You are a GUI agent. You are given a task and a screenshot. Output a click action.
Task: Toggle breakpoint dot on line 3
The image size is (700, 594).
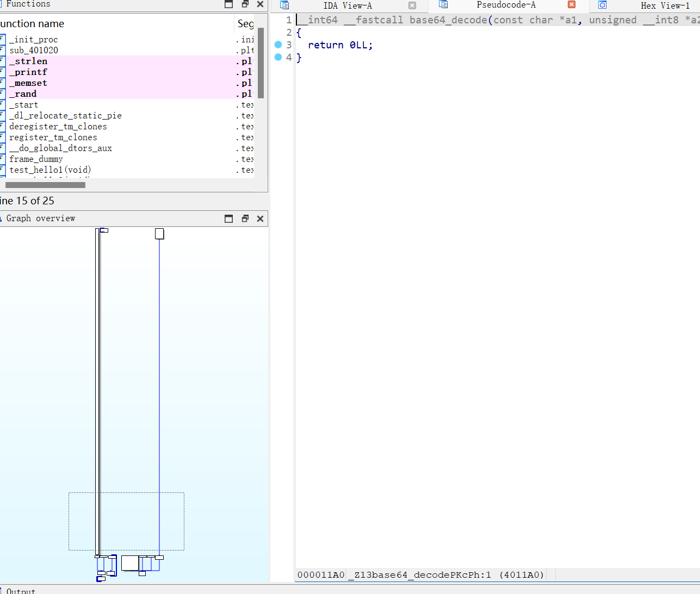278,45
